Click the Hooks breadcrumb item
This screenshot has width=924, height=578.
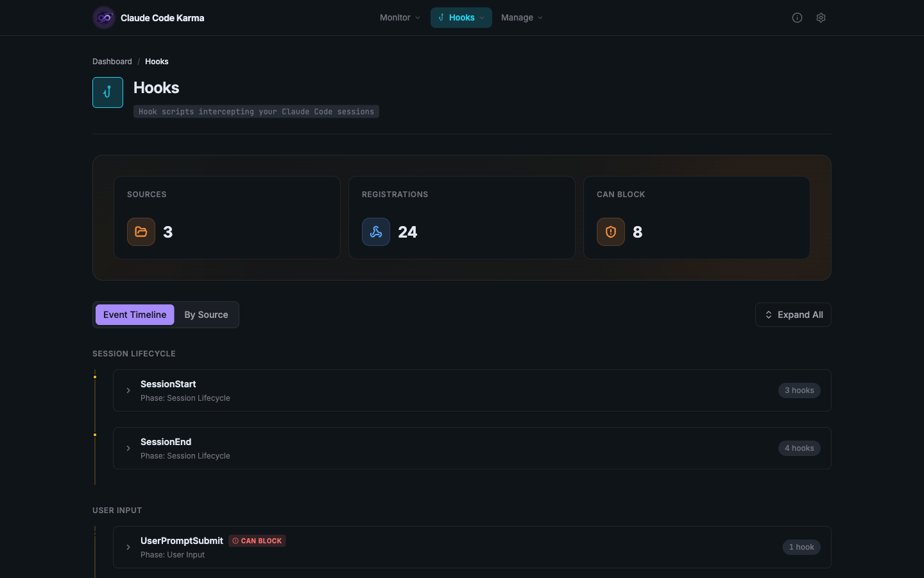157,62
